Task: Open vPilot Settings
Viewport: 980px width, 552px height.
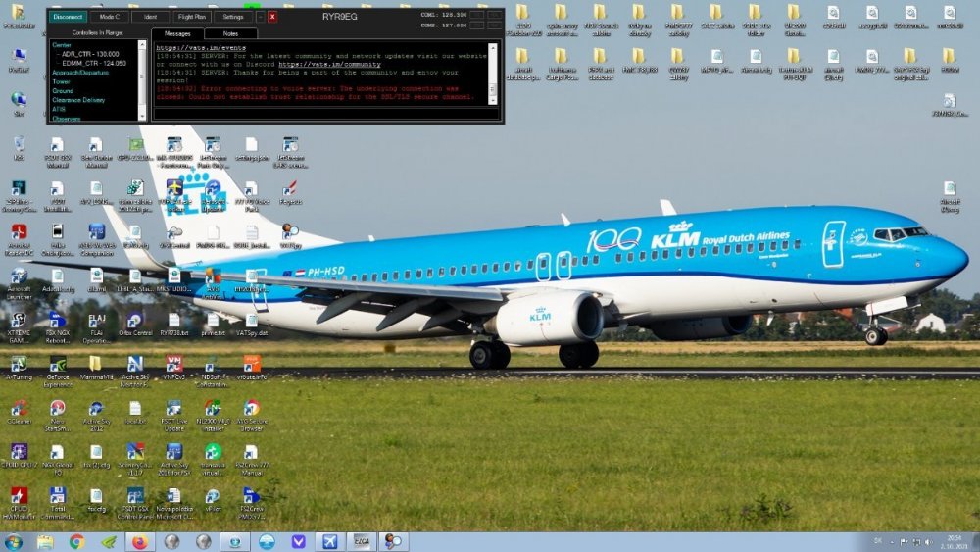Action: [x=232, y=17]
